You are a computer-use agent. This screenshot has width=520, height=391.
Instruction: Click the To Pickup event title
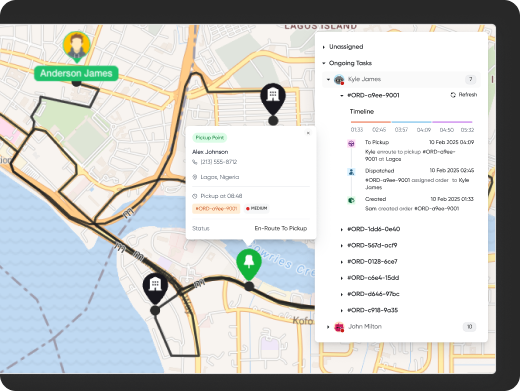(x=377, y=142)
